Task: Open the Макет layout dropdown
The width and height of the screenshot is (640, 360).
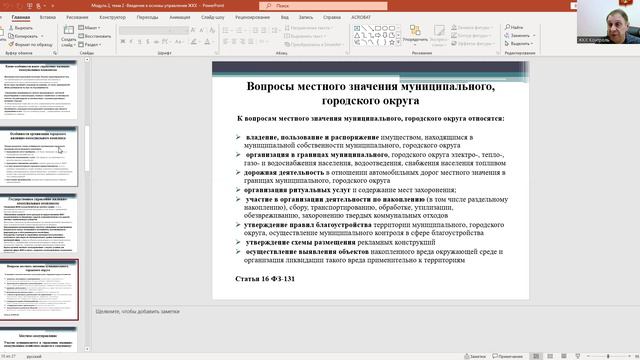Action: [x=89, y=28]
